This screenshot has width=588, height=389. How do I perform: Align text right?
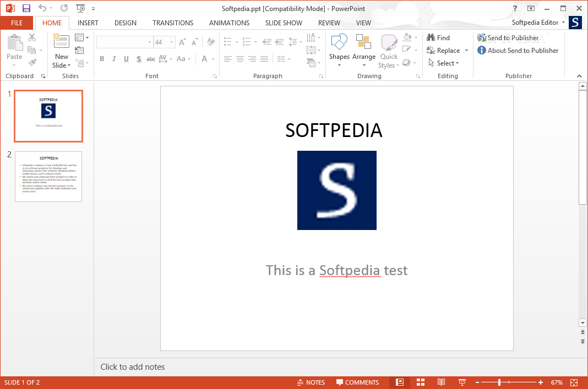[x=252, y=59]
